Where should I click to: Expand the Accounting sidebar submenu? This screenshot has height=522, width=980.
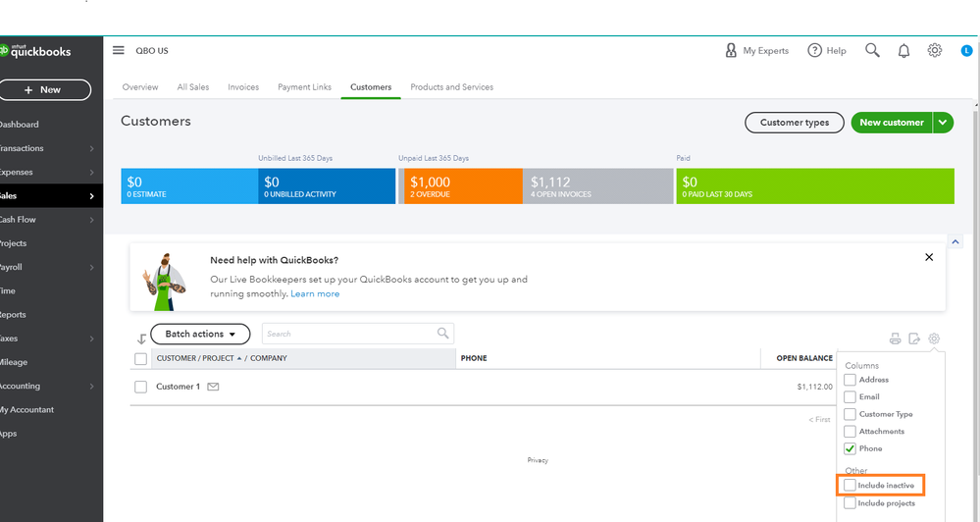tap(92, 386)
